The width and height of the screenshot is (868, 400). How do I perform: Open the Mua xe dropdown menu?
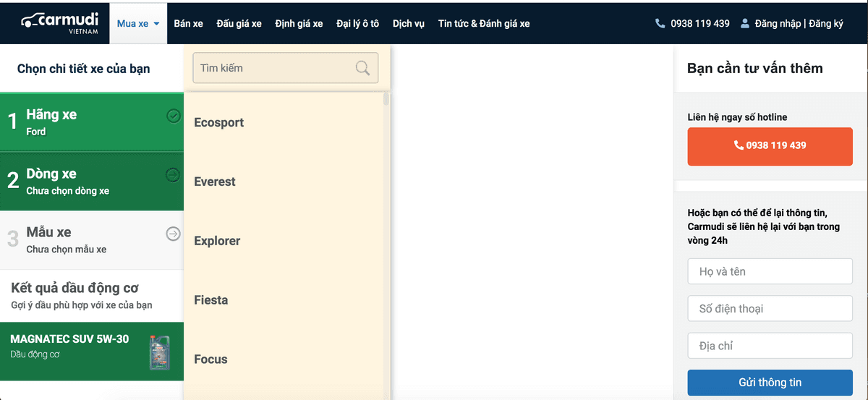click(137, 23)
